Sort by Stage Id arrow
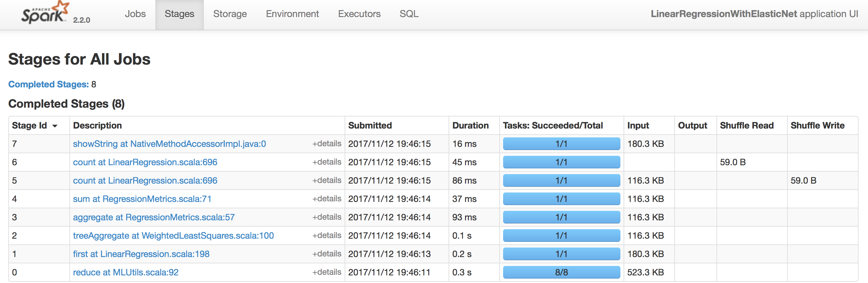Image resolution: width=868 pixels, height=283 pixels. tap(55, 126)
